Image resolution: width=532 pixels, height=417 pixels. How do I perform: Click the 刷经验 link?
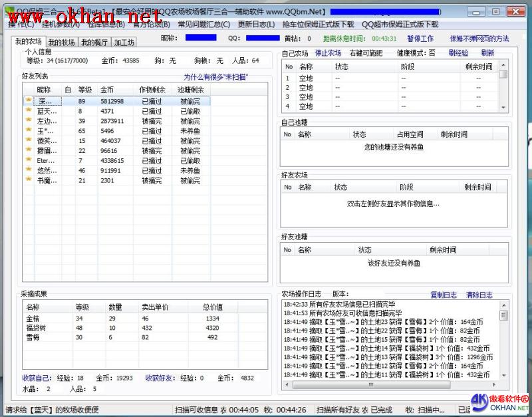tap(458, 53)
